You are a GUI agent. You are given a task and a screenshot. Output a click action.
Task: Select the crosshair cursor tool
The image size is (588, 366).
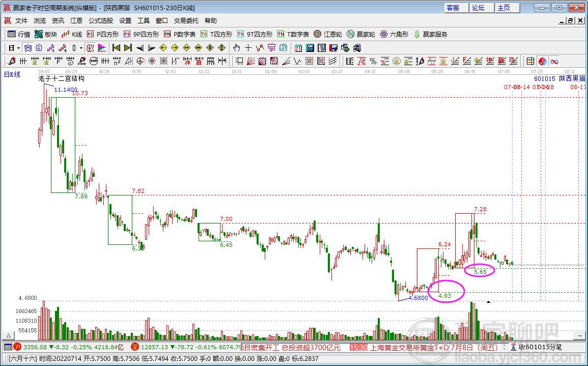coord(248,48)
